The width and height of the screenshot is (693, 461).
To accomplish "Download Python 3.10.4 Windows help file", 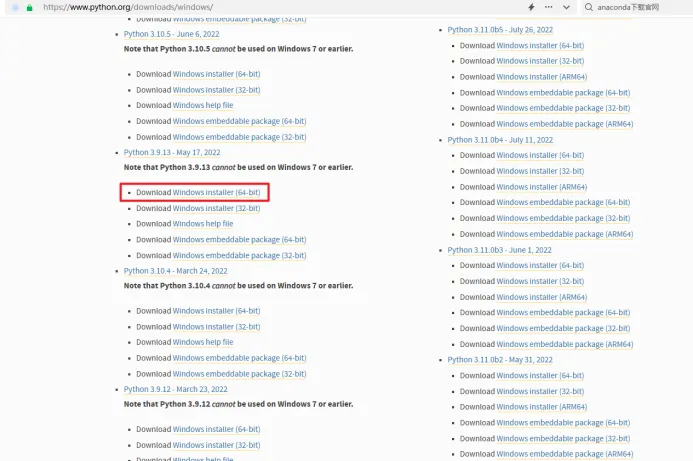I will [x=203, y=342].
